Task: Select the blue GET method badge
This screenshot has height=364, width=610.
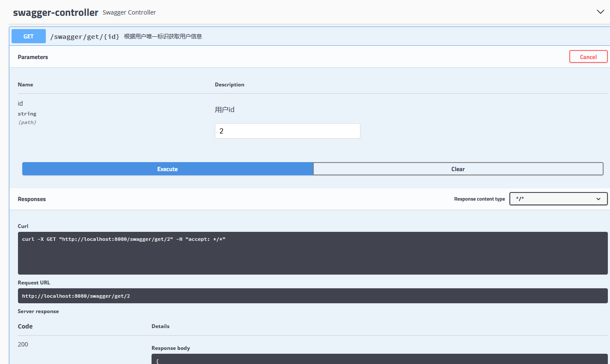Action: (x=28, y=36)
